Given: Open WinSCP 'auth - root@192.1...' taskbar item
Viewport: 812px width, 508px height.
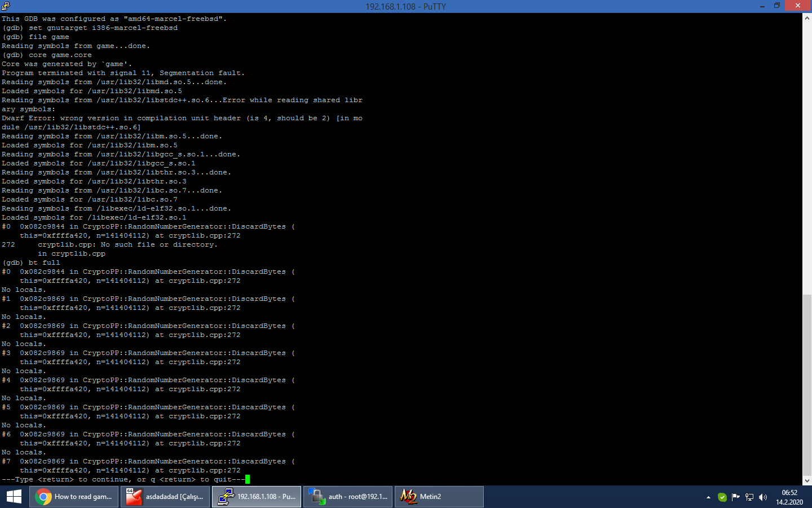Looking at the screenshot, I should click(348, 497).
